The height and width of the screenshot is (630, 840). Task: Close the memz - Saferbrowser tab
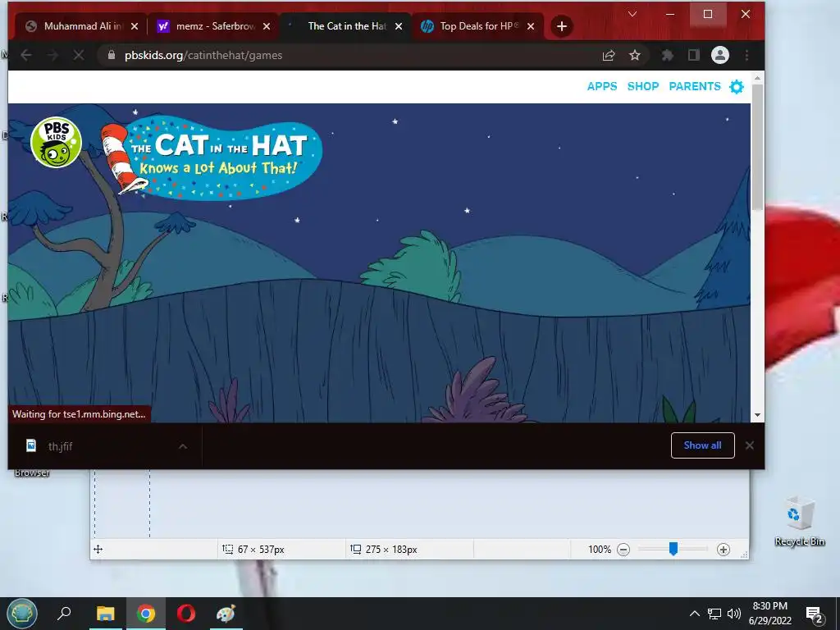[x=267, y=26]
